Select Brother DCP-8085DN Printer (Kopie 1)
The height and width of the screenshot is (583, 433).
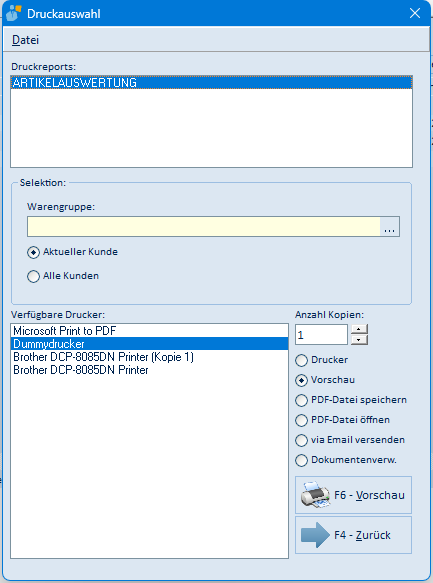point(149,357)
